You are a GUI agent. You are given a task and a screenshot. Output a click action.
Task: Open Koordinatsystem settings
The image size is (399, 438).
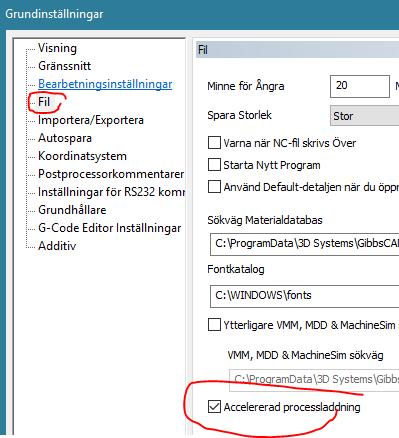[x=82, y=156]
